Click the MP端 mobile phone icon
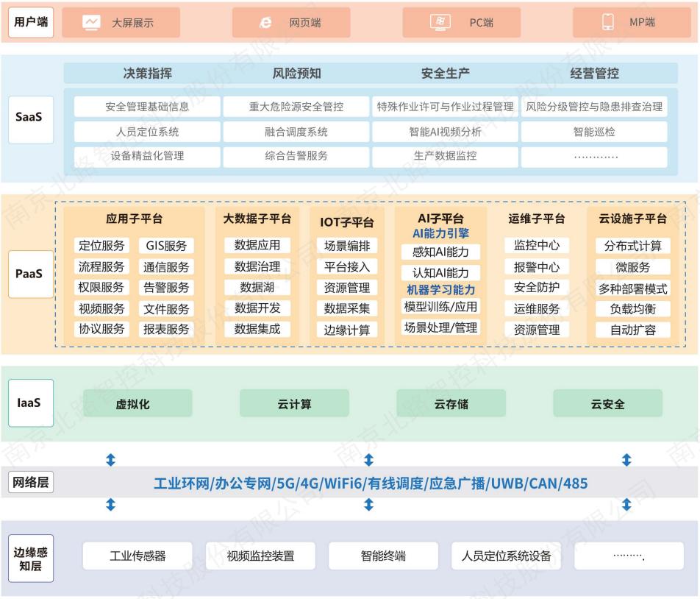700x599 pixels. [x=608, y=22]
